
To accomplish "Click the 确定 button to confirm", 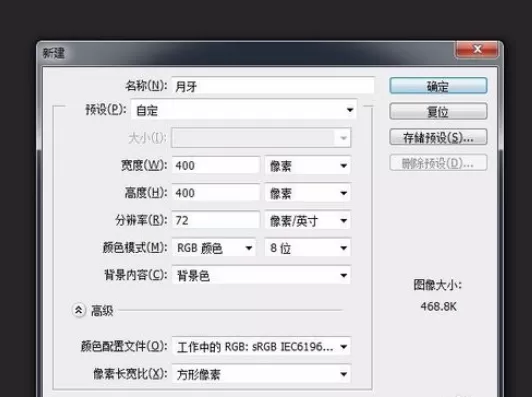I will [x=438, y=86].
